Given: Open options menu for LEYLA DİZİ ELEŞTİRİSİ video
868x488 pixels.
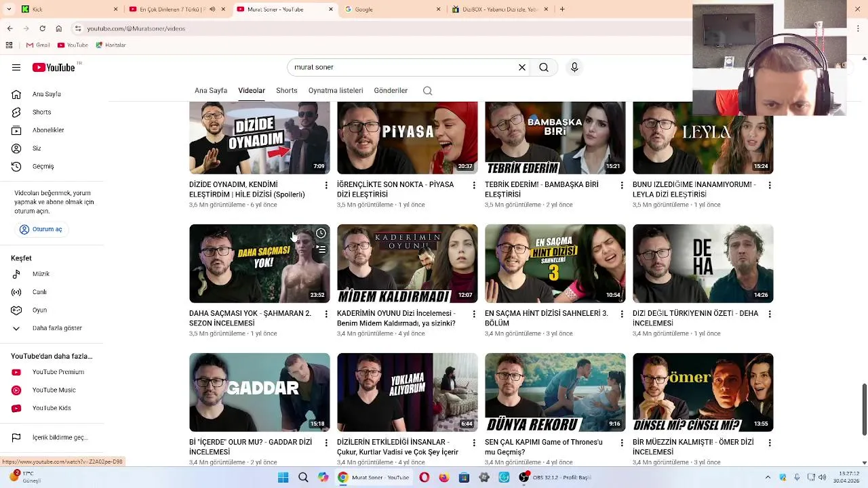Looking at the screenshot, I should click(770, 185).
